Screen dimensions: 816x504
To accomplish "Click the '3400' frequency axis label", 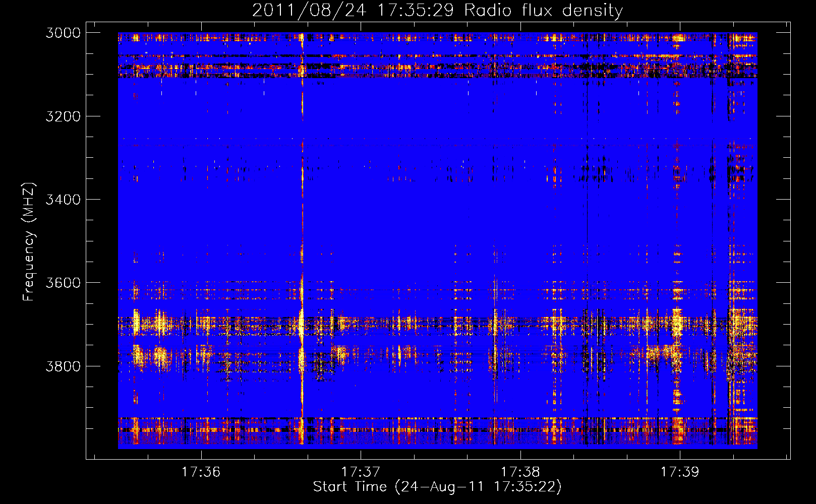I will tap(63, 200).
